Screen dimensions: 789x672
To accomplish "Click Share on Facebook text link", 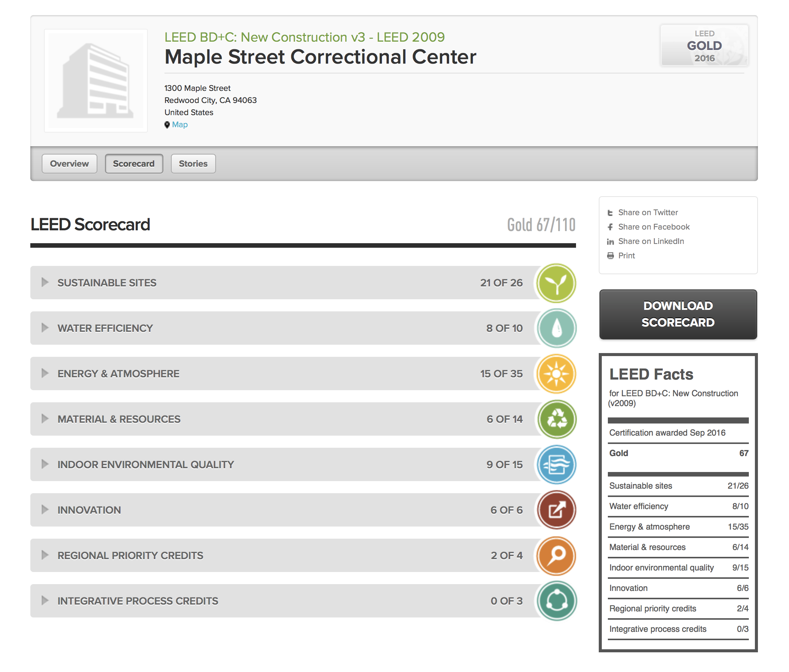I will 654,227.
